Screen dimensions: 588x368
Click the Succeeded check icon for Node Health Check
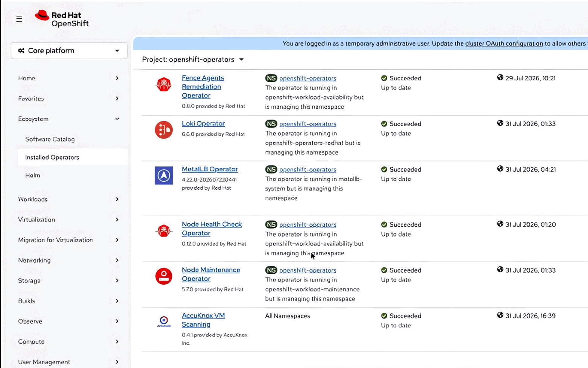[x=384, y=225]
